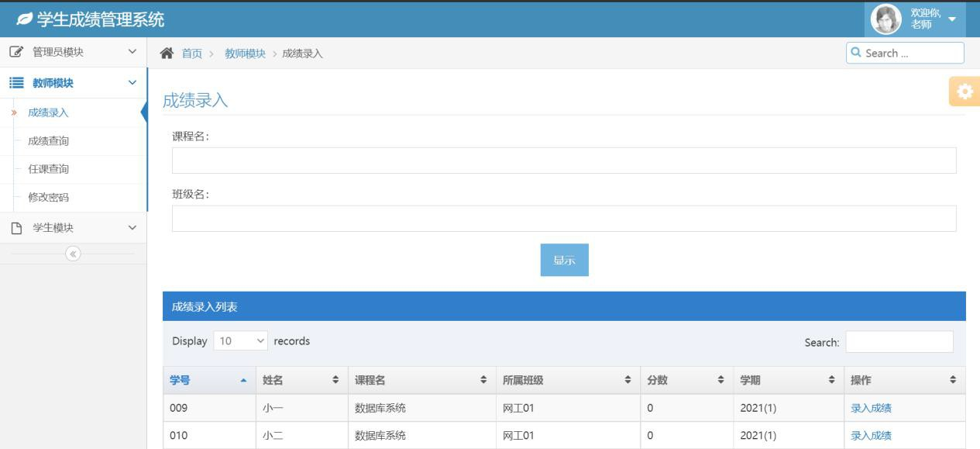The width and height of the screenshot is (980, 449).
Task: Click student ID 009 cell
Action: click(209, 408)
